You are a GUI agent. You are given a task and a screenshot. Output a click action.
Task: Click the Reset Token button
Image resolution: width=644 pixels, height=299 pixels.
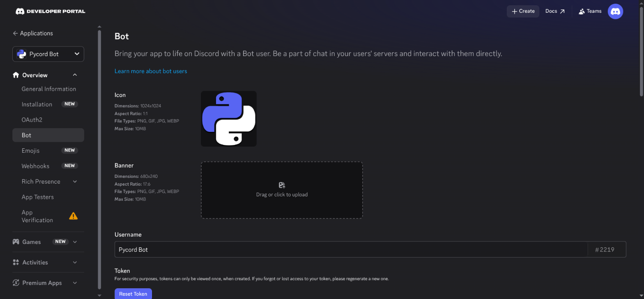tap(133, 294)
